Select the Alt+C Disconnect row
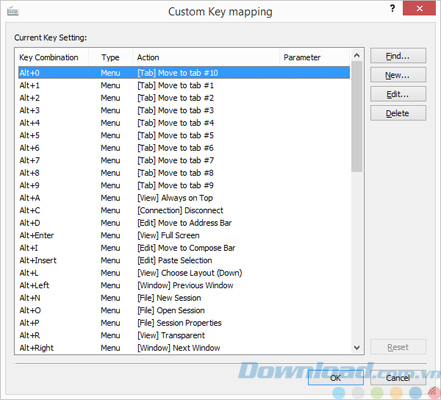Screen dimensions: 441x400 click(x=184, y=210)
